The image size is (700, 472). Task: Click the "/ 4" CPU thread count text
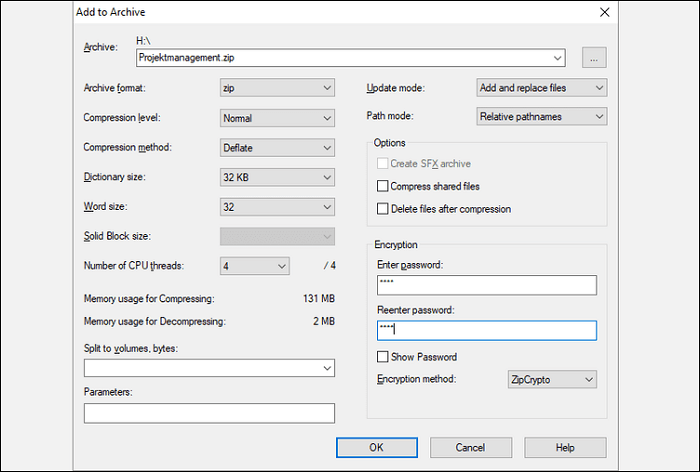coord(329,266)
